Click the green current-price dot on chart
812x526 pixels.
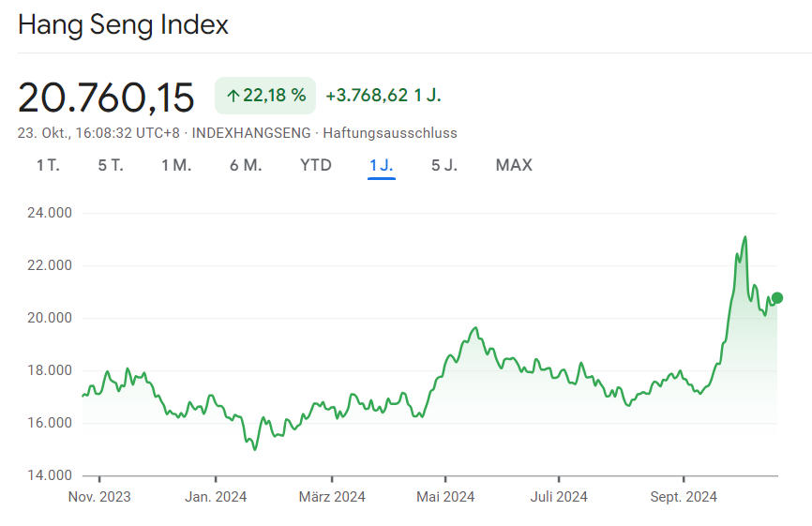click(x=776, y=297)
